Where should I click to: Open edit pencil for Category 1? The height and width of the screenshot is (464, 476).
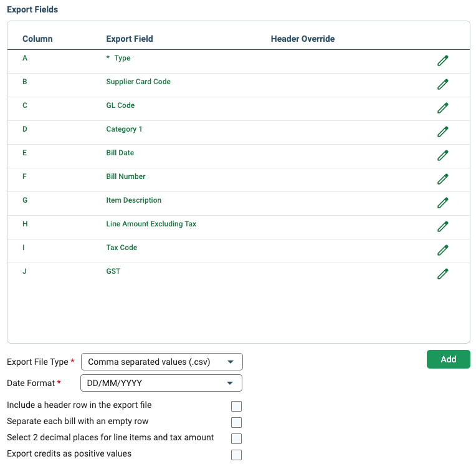point(442,132)
